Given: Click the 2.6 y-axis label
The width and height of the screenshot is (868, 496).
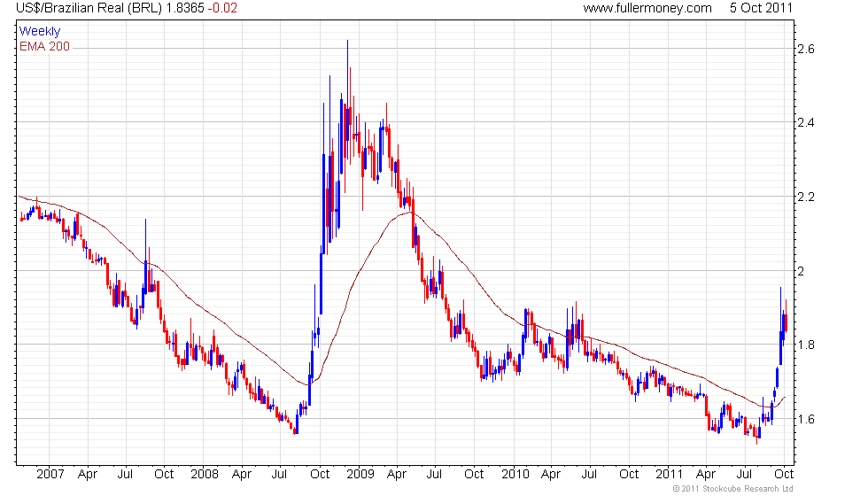Looking at the screenshot, I should [x=805, y=49].
